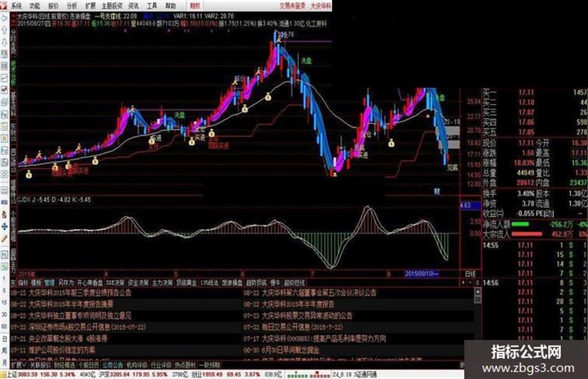
Task: Select the 顶底黄金 indicator tab
Action: point(187,283)
